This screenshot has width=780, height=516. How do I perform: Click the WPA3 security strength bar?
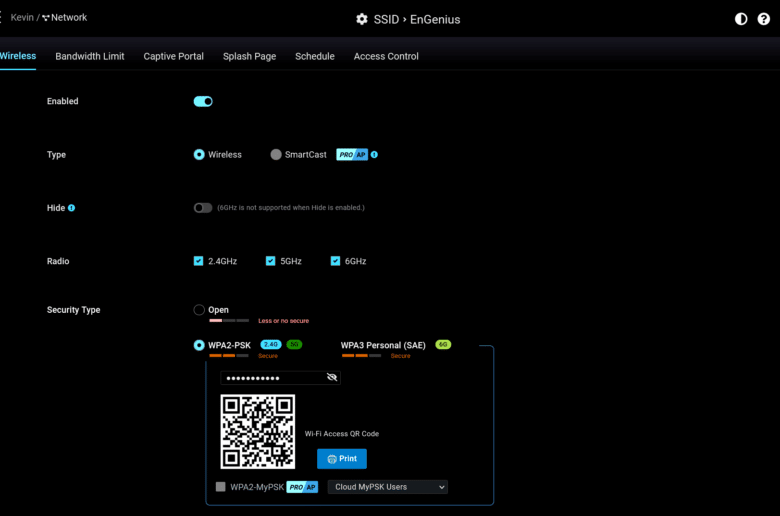[362, 356]
